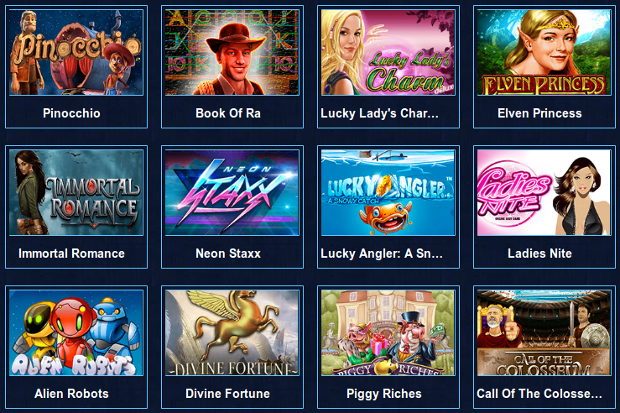
Task: Open the Pinocchio game thumbnail
Action: pyautogui.click(x=76, y=53)
